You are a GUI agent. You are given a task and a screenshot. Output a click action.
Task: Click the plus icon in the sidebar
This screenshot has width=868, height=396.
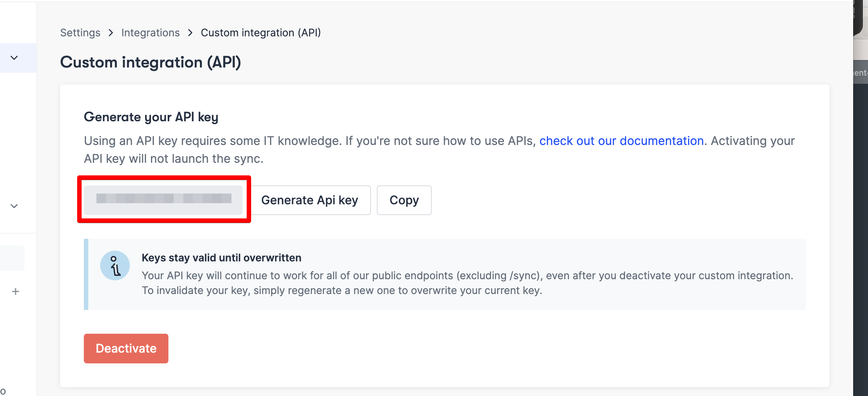[x=16, y=291]
